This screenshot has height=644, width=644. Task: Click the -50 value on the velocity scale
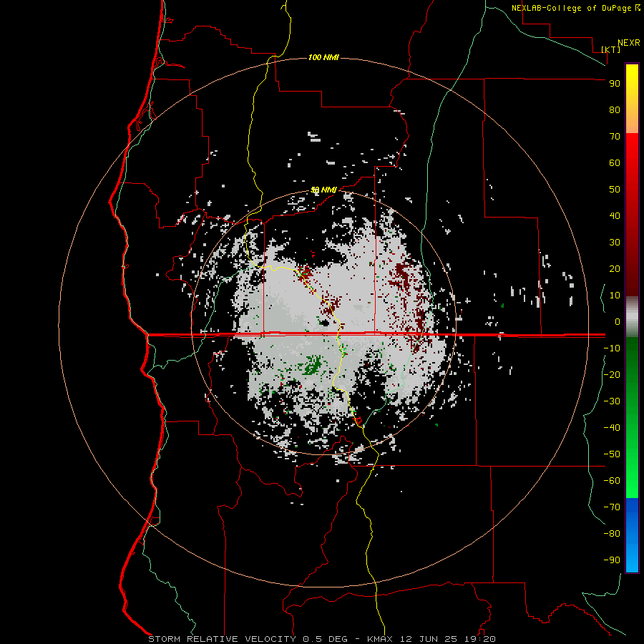[612, 454]
